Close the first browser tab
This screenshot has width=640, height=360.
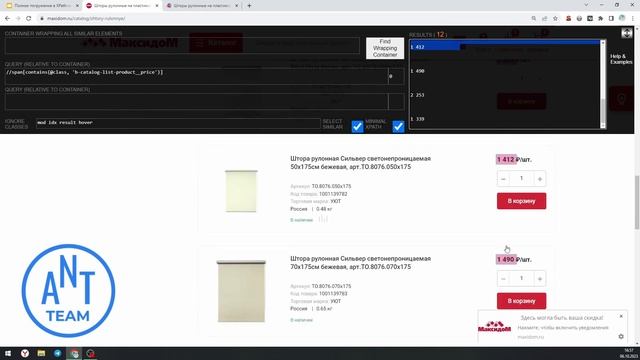click(77, 6)
